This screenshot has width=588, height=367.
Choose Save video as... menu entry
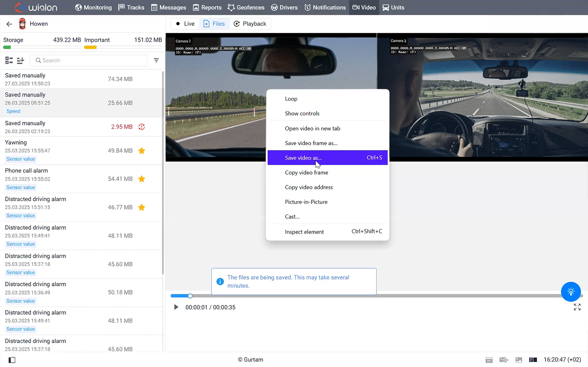point(328,158)
